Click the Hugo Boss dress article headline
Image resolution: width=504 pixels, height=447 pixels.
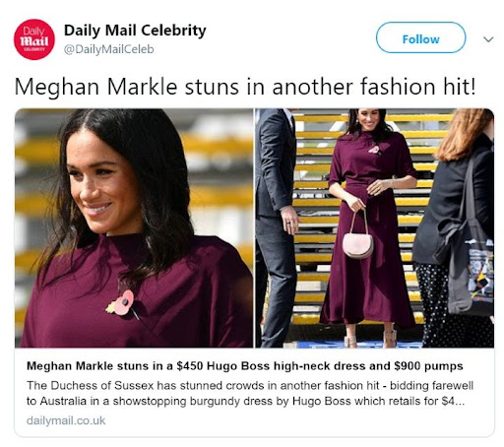tap(245, 365)
